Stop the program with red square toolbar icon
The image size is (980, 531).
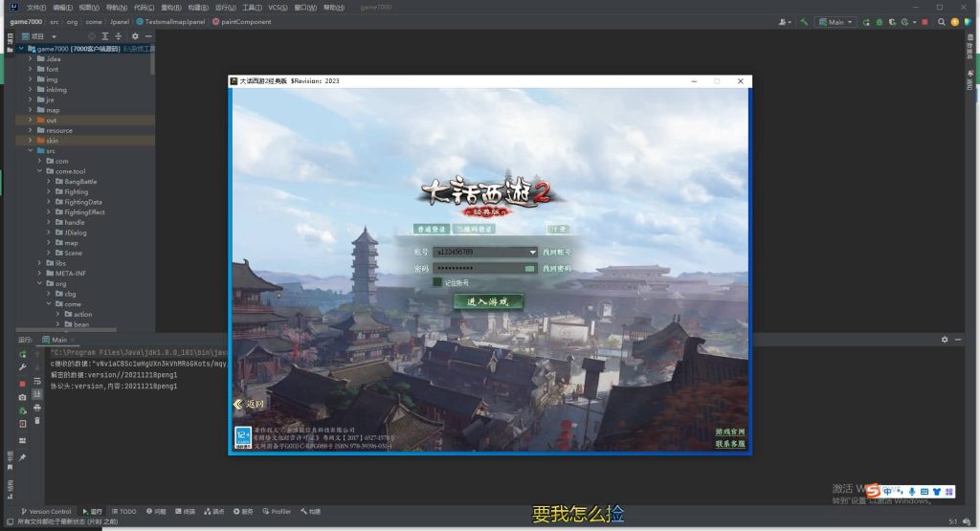[x=924, y=21]
